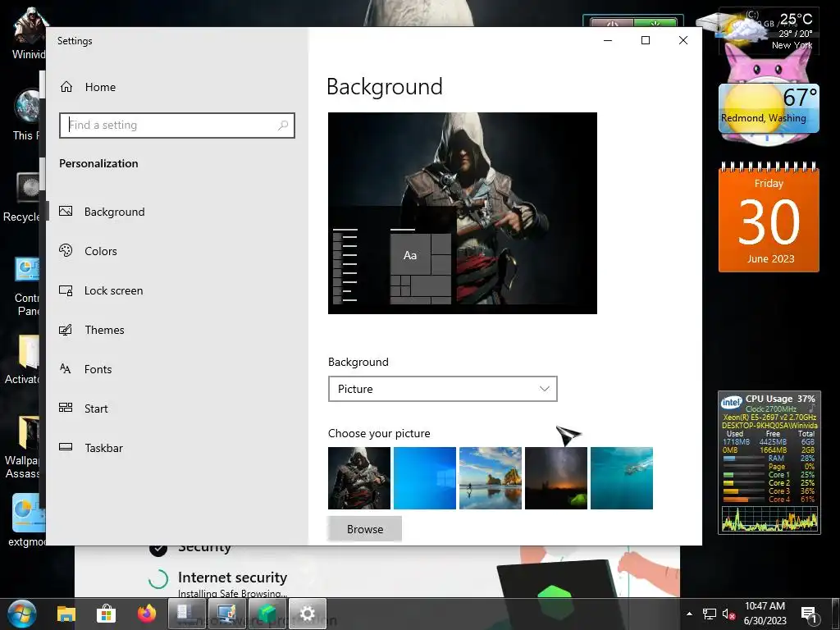840x630 pixels.
Task: Click the This PC desktop icon
Action: tap(25, 115)
